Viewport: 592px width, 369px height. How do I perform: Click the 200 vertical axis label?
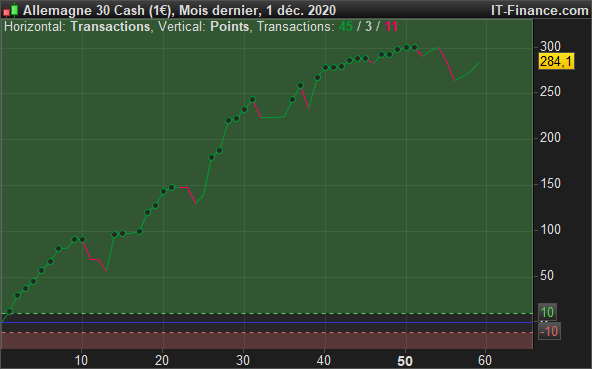click(550, 138)
